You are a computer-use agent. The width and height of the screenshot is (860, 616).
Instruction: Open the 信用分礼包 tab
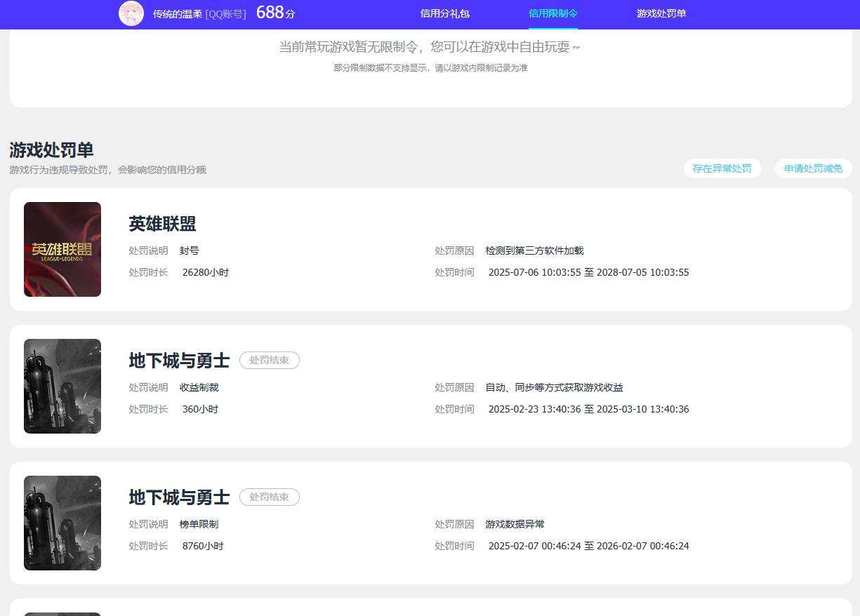pyautogui.click(x=445, y=13)
